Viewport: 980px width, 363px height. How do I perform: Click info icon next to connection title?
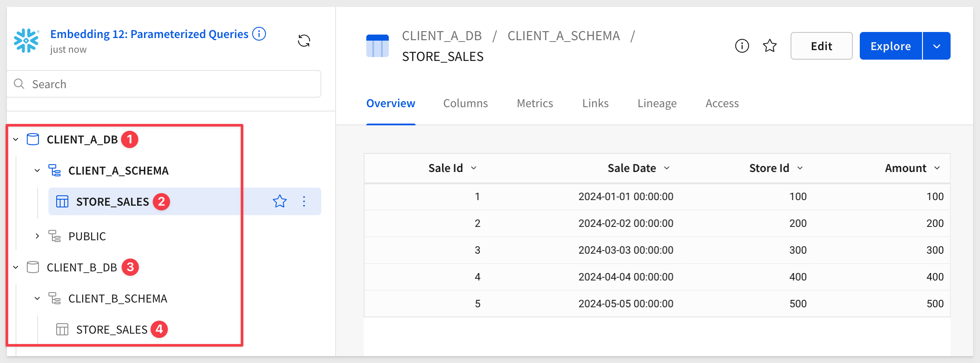(259, 34)
